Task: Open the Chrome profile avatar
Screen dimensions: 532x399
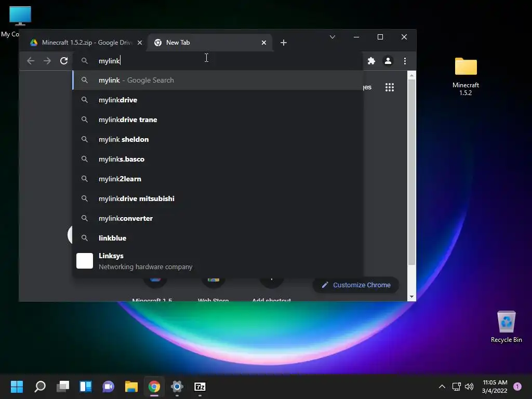Action: coord(388,61)
